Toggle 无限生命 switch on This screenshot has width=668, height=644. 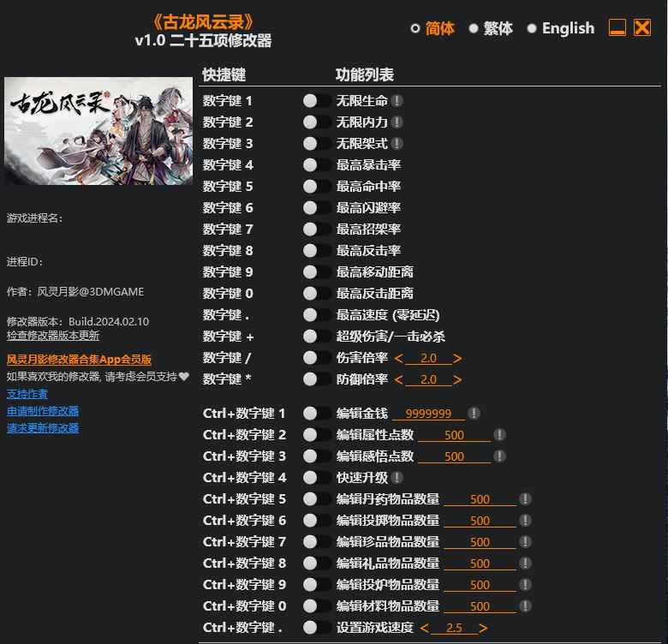coord(317,101)
